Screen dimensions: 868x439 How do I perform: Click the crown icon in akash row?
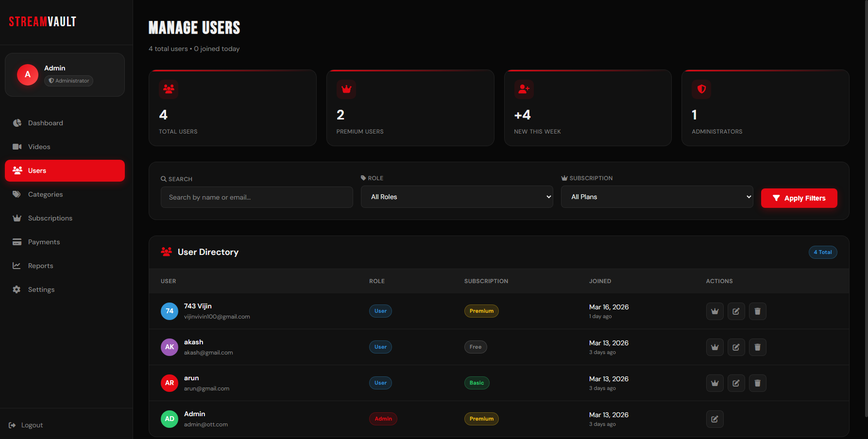715,347
